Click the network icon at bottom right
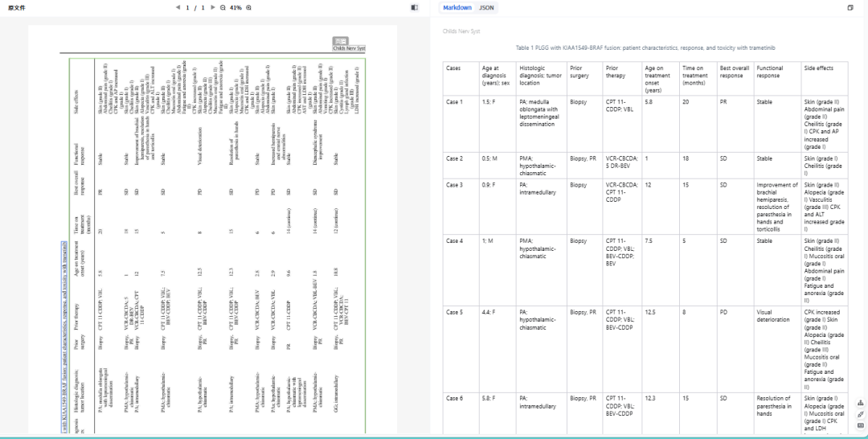This screenshot has height=439, width=868. tap(861, 404)
